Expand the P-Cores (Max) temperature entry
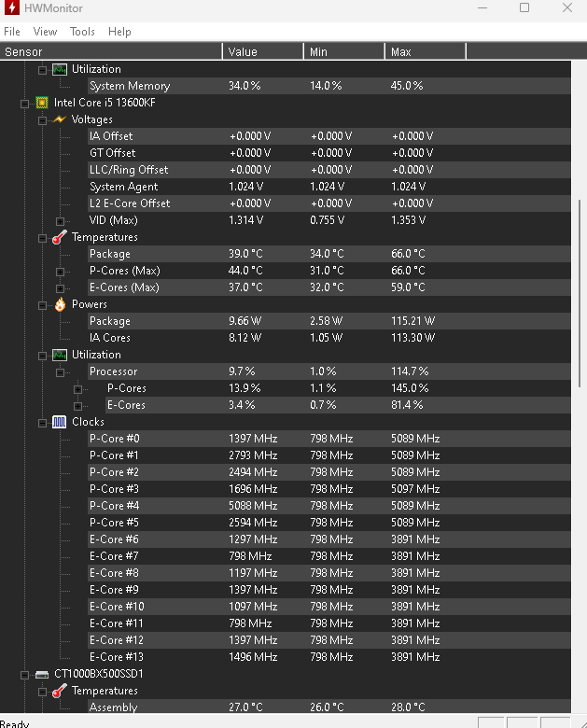The height and width of the screenshot is (728, 587). [x=60, y=273]
